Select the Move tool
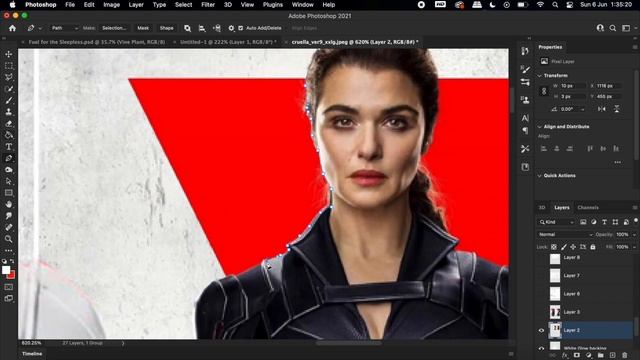Viewport: 640px width, 360px height. pos(9,54)
